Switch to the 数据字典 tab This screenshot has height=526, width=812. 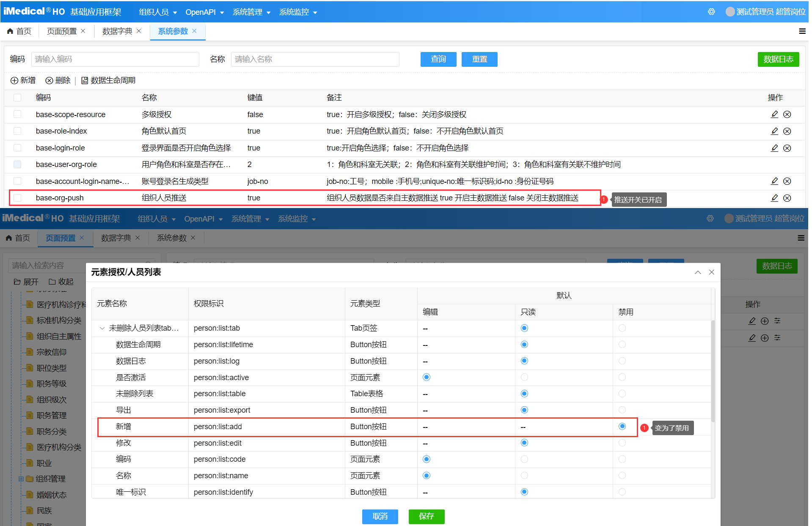pyautogui.click(x=117, y=31)
